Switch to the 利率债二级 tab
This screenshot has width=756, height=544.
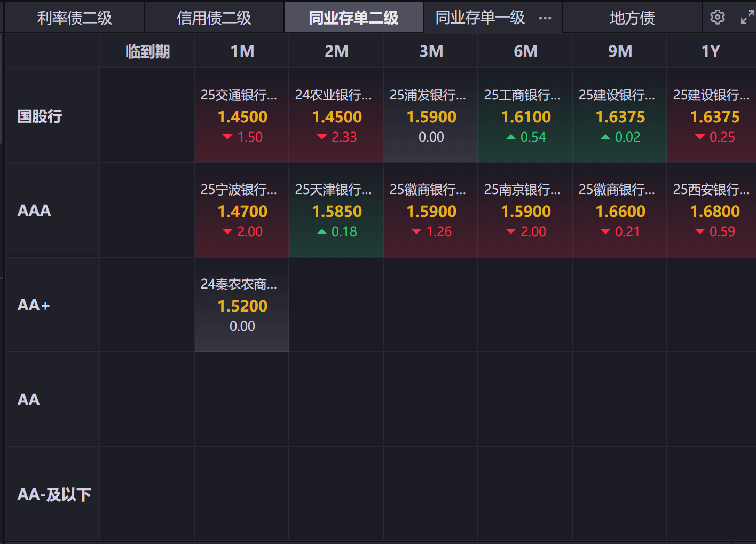(75, 18)
